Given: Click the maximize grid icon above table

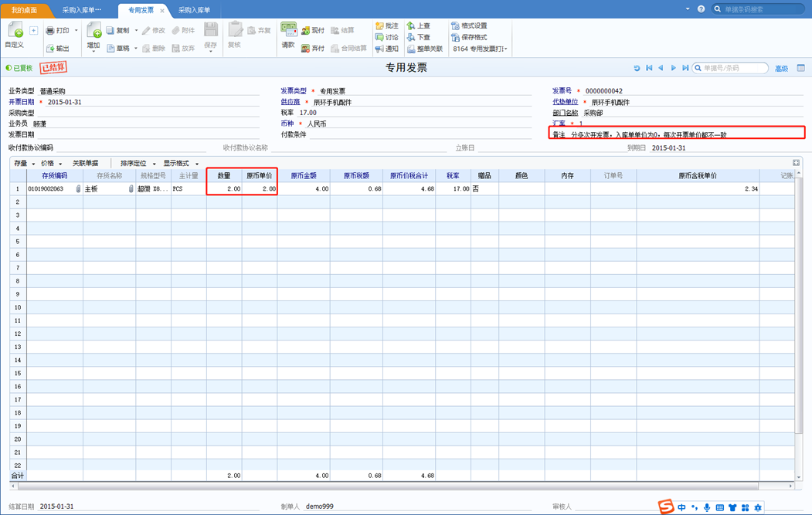Looking at the screenshot, I should click(796, 162).
